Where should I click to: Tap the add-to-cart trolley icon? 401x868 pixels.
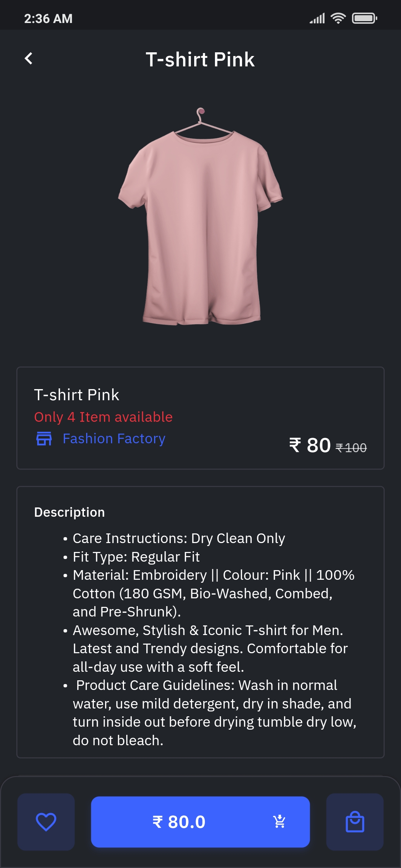click(279, 822)
